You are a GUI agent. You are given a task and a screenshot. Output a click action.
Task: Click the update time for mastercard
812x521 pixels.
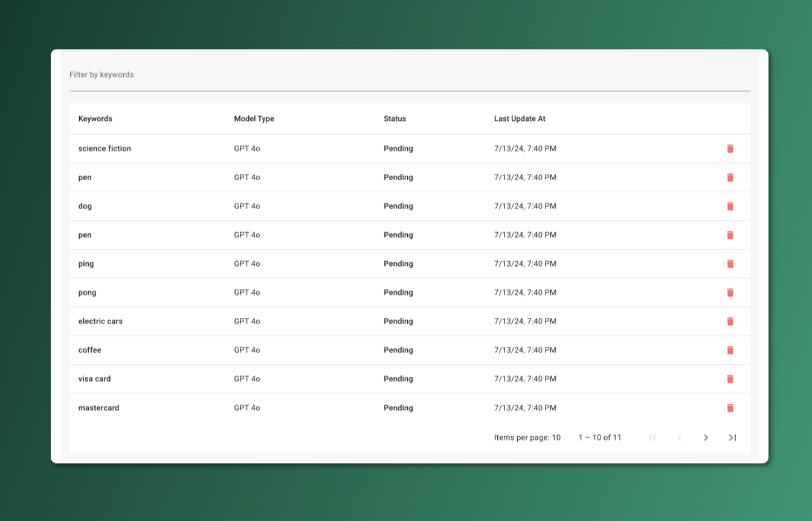525,408
